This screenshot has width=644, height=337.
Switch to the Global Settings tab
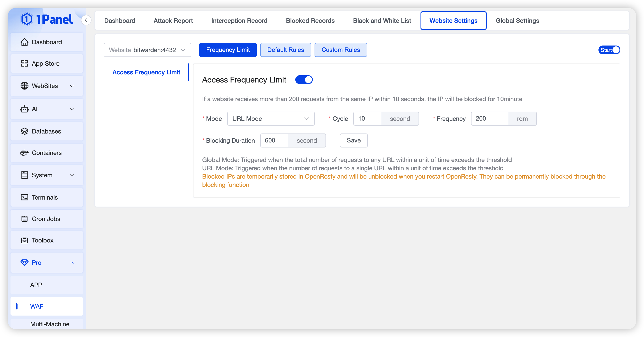[517, 21]
